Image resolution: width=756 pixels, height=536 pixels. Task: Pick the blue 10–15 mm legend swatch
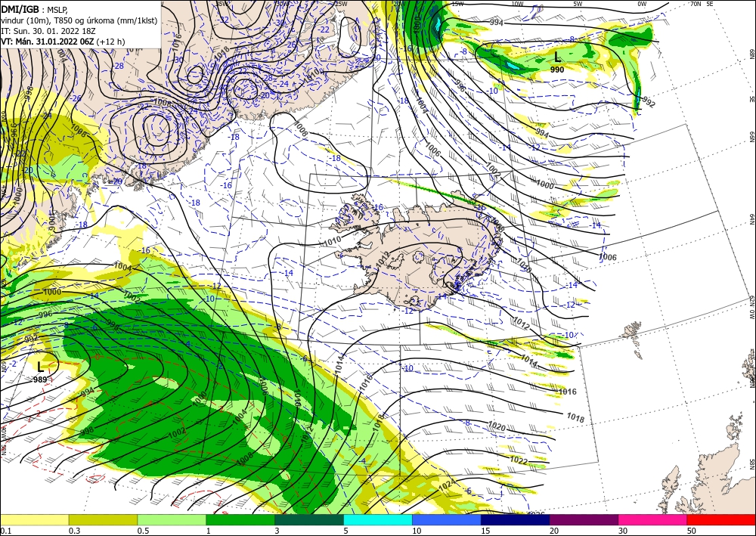pos(447,519)
